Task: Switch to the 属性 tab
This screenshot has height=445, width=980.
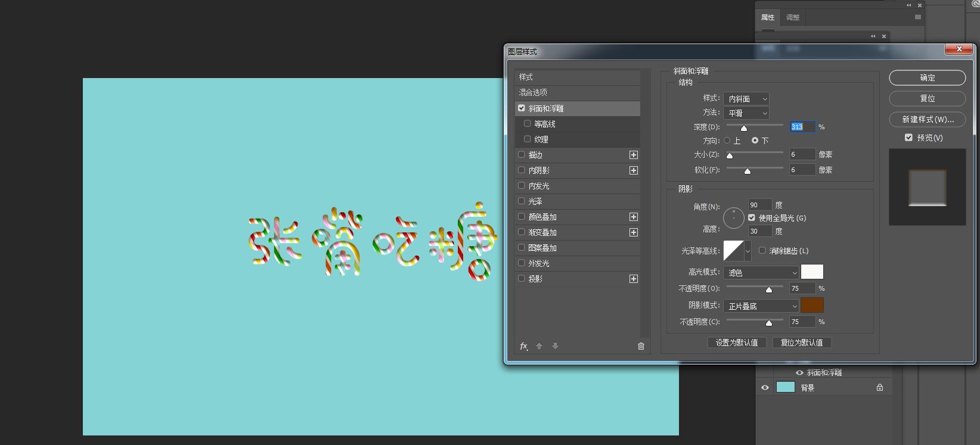Action: click(x=768, y=17)
